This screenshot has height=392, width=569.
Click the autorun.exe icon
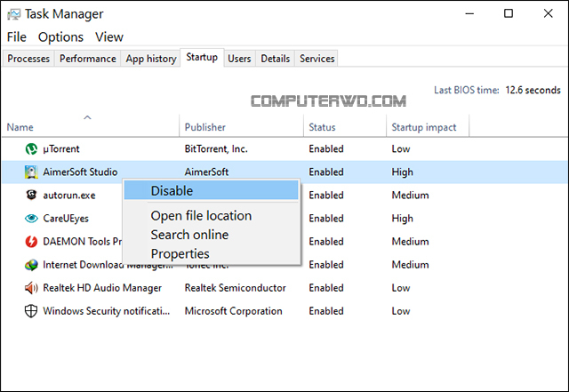(31, 195)
